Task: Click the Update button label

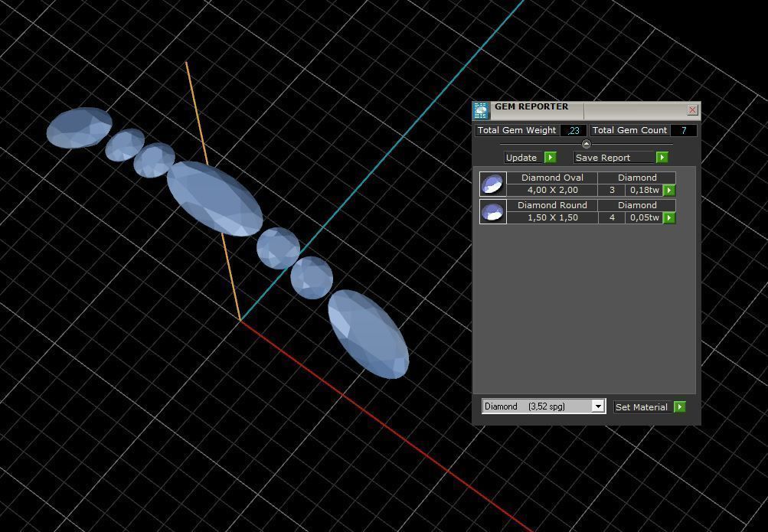Action: click(x=521, y=157)
